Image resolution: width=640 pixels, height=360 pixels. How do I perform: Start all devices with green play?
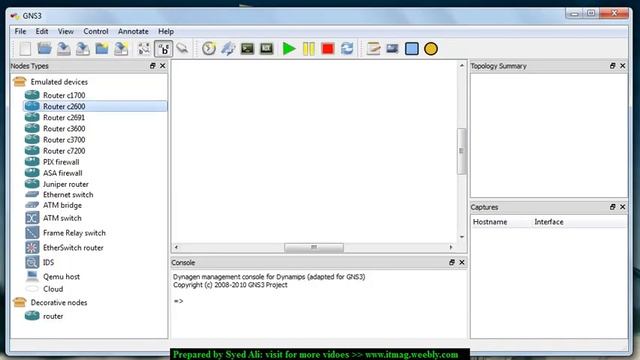289,49
